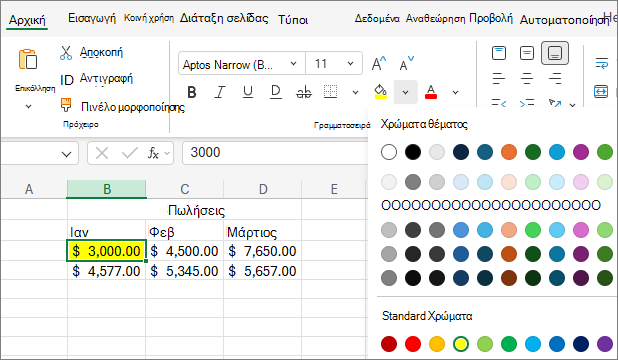Click the Cancel X icon in formula bar

point(102,153)
